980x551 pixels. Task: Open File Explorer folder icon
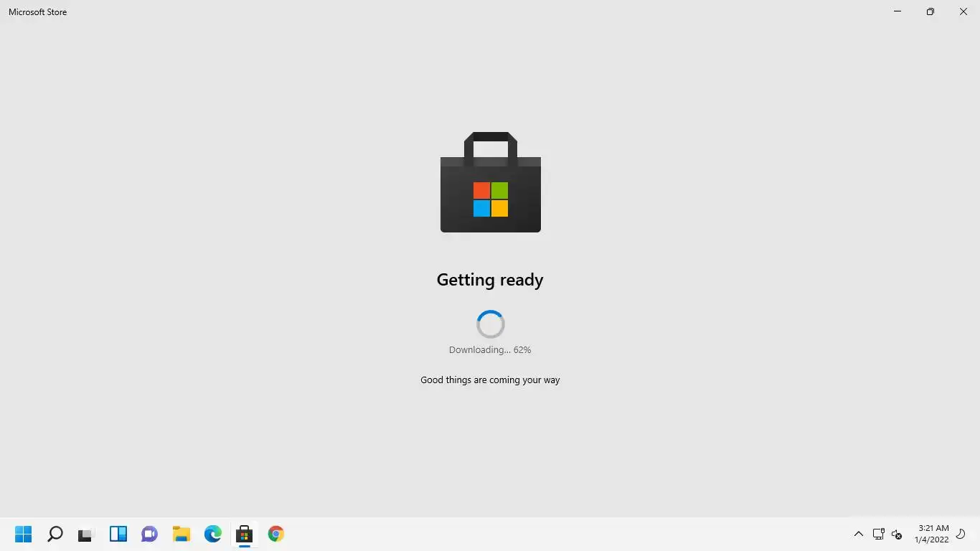[x=182, y=534]
